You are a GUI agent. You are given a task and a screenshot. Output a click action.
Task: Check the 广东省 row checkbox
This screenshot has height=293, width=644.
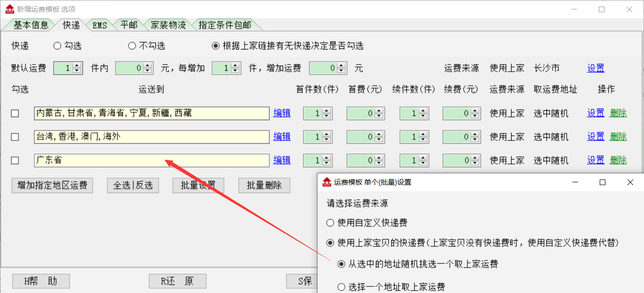point(15,161)
